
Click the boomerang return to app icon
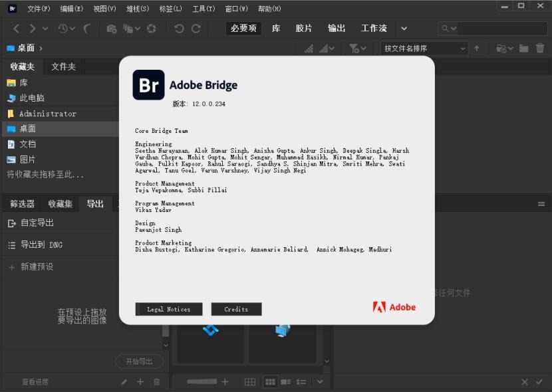click(x=86, y=29)
